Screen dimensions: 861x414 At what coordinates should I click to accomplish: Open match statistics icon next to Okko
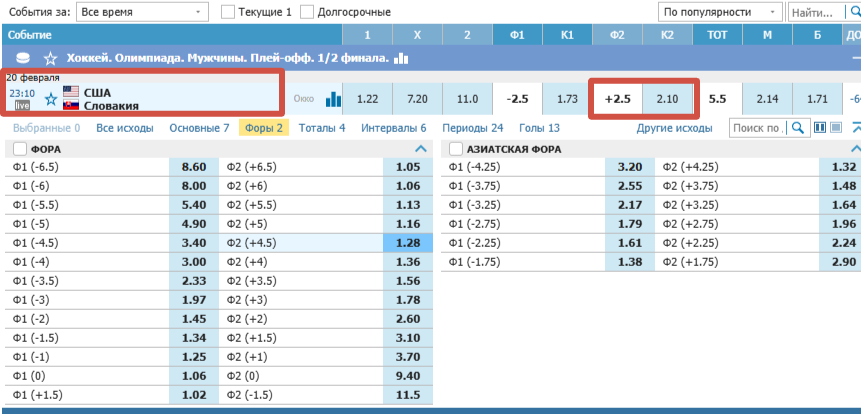point(334,99)
